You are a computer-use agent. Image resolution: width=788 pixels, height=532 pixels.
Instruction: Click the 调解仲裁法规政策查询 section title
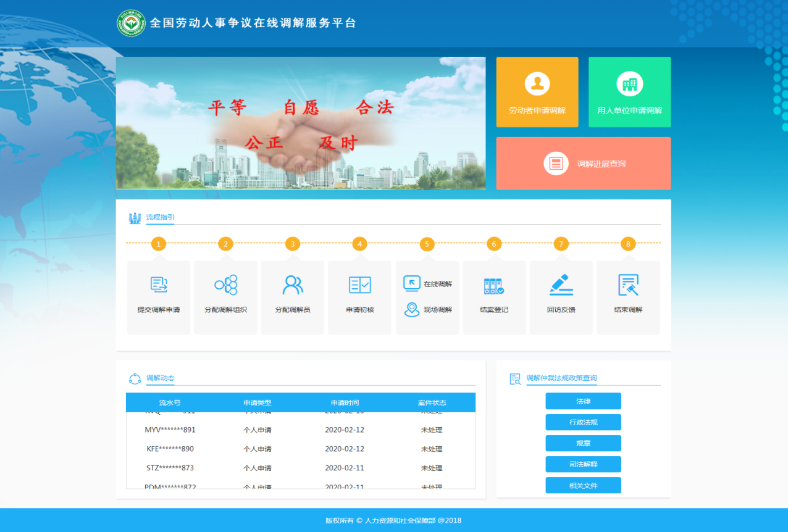[562, 378]
